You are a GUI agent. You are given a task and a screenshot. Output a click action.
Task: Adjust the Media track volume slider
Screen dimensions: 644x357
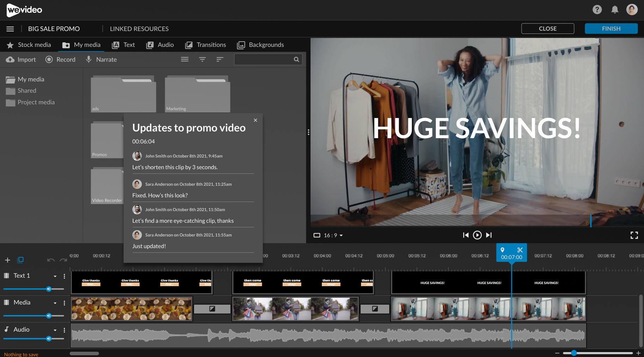[x=49, y=316]
